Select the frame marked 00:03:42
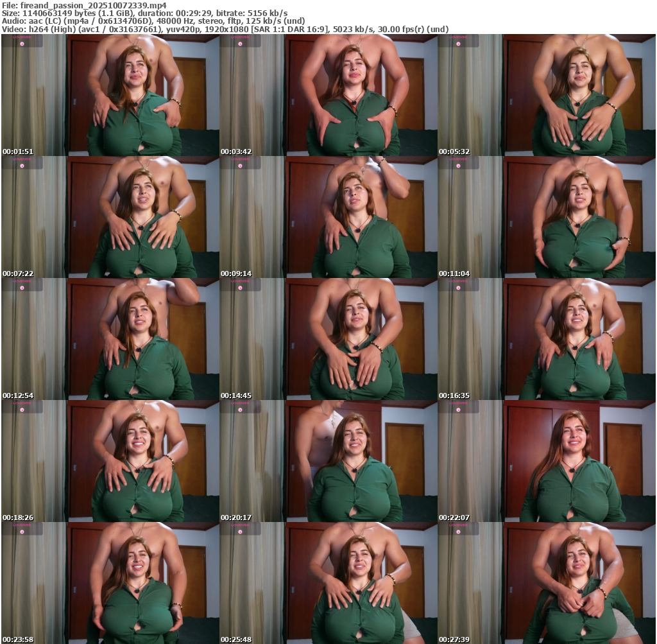Screen dimensions: 657x644 pos(328,95)
